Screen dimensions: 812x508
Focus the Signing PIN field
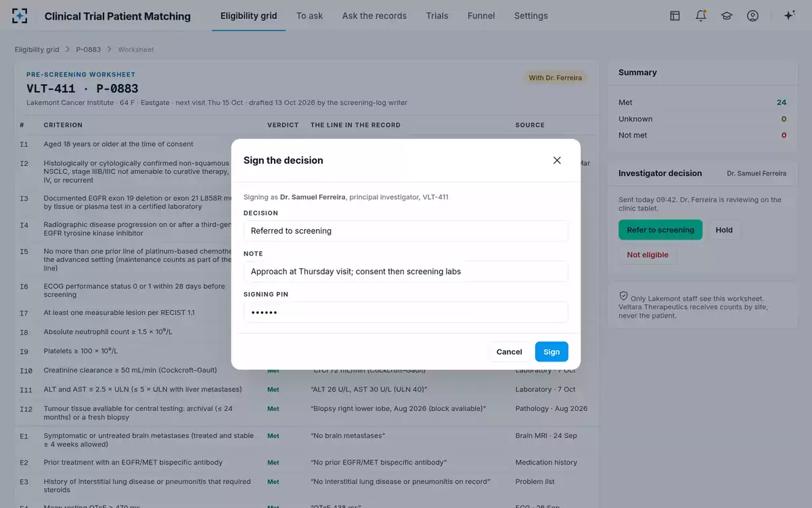click(x=406, y=312)
